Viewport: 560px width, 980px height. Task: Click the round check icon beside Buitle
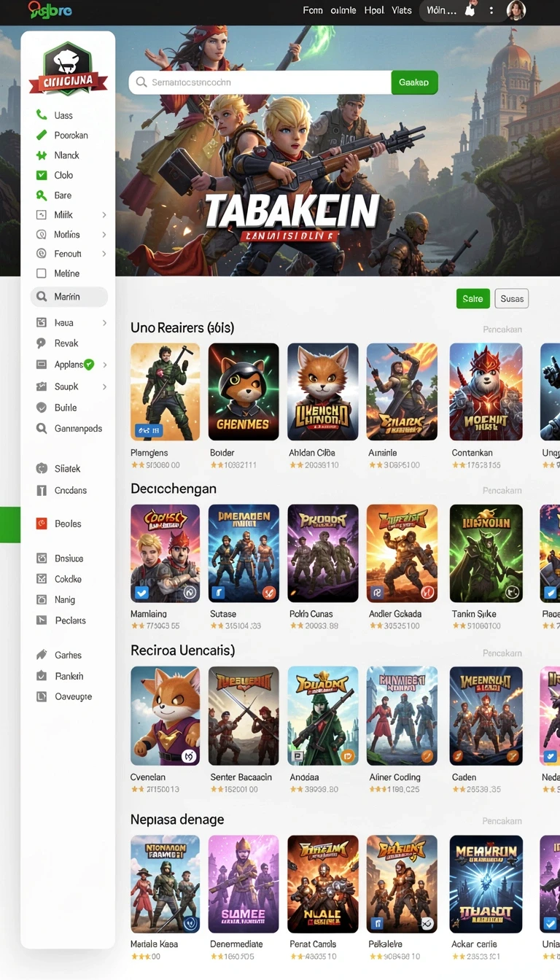pyautogui.click(x=41, y=408)
